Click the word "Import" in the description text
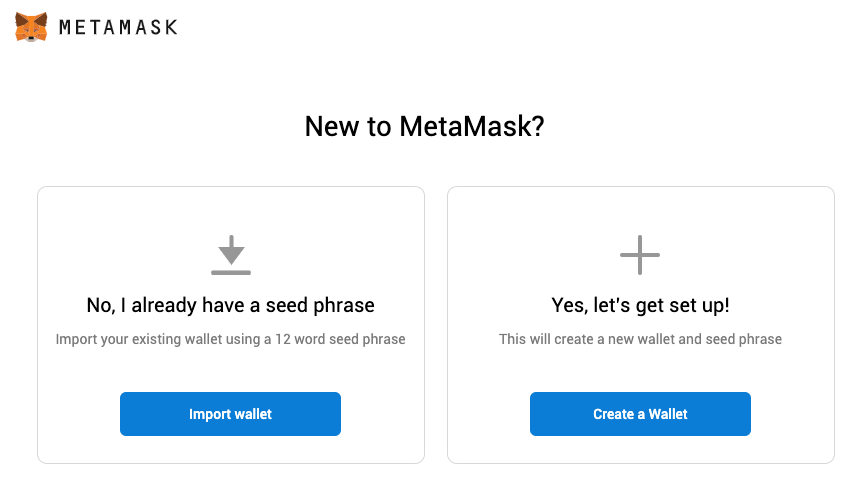Viewport: 859px width, 487px height. pos(77,339)
